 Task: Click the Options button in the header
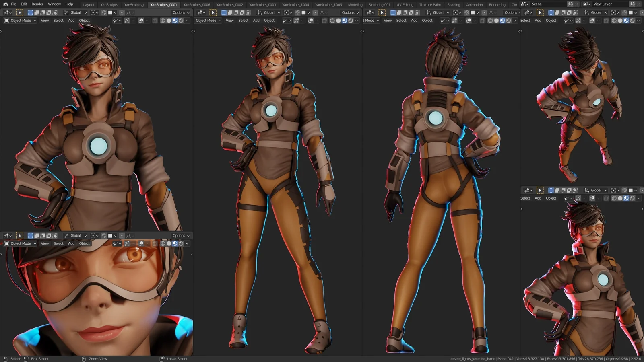[179, 12]
